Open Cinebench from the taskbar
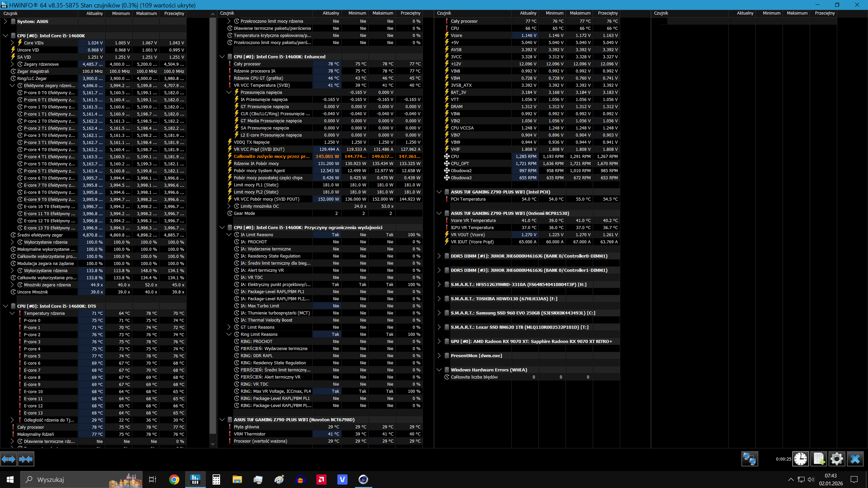Viewport: 868px width, 488px height. click(x=363, y=480)
